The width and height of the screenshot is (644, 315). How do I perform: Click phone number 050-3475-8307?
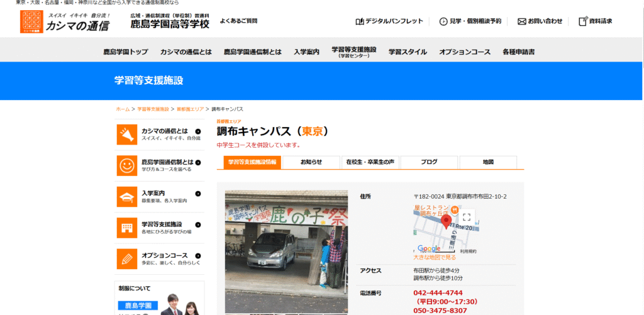tap(440, 311)
